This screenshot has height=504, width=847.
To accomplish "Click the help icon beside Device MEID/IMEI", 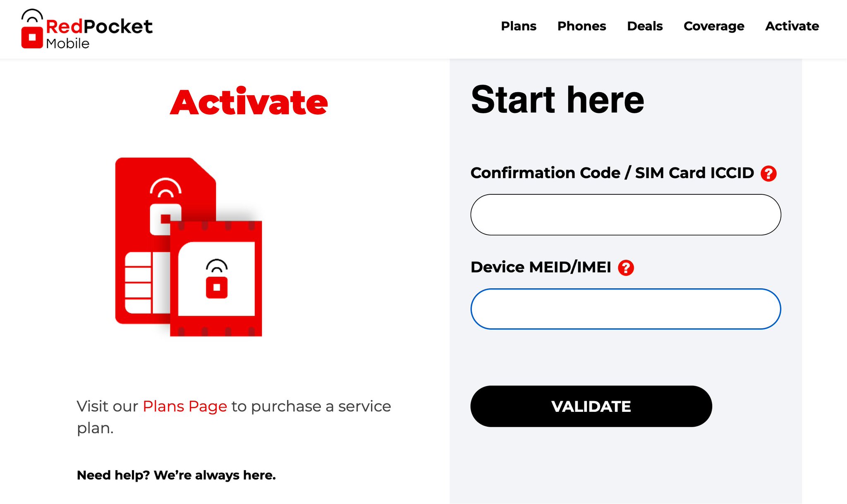I will click(x=626, y=268).
